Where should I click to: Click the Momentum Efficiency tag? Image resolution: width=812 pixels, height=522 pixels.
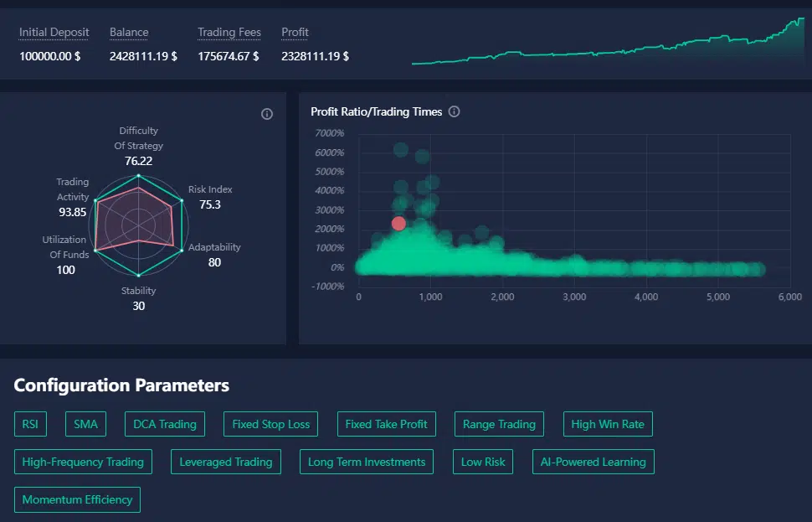tap(77, 499)
